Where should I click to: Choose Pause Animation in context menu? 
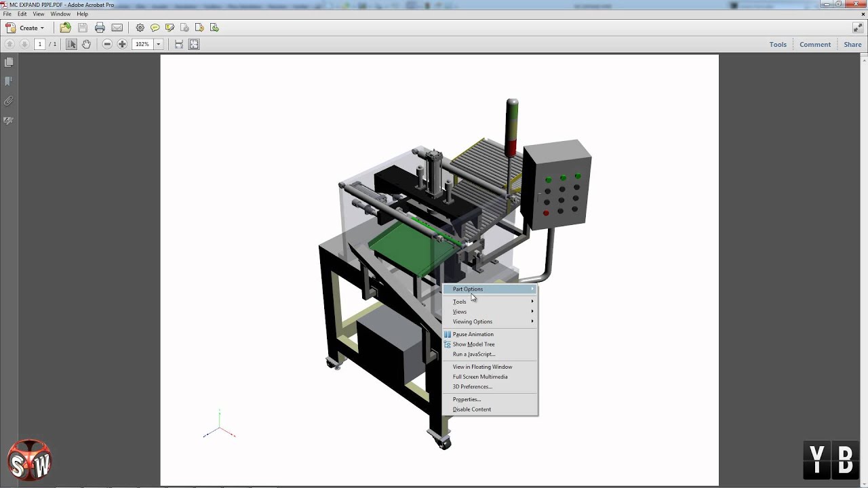pyautogui.click(x=490, y=334)
